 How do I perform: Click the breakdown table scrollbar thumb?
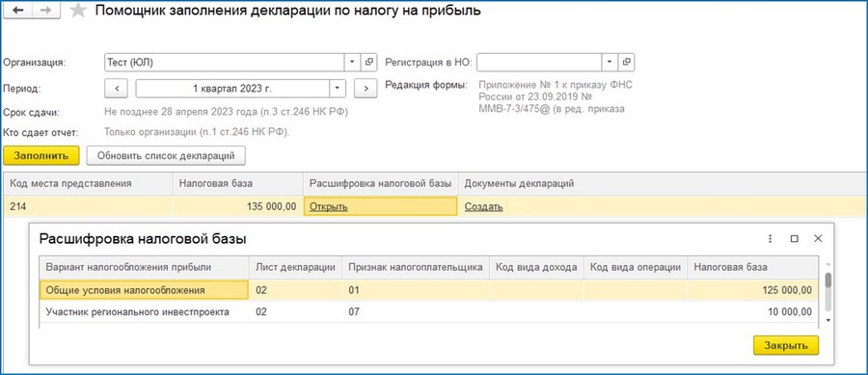coord(828,281)
